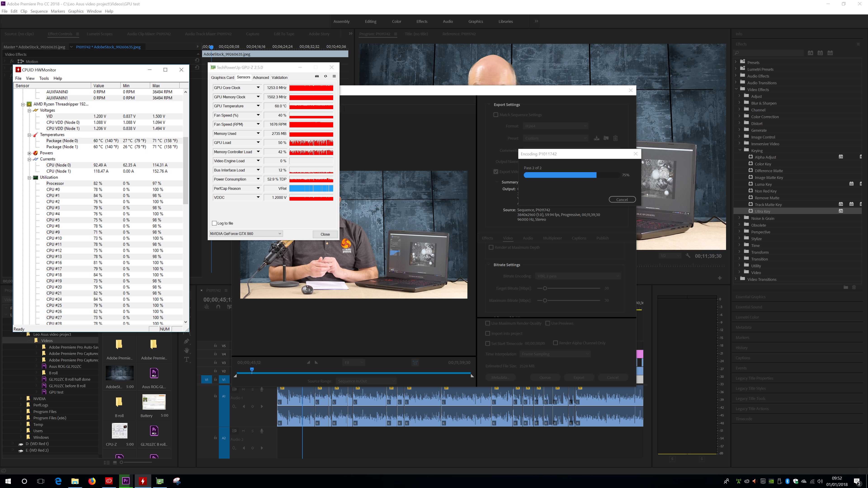
Task: Cancel the encoding progress dialog
Action: click(622, 199)
